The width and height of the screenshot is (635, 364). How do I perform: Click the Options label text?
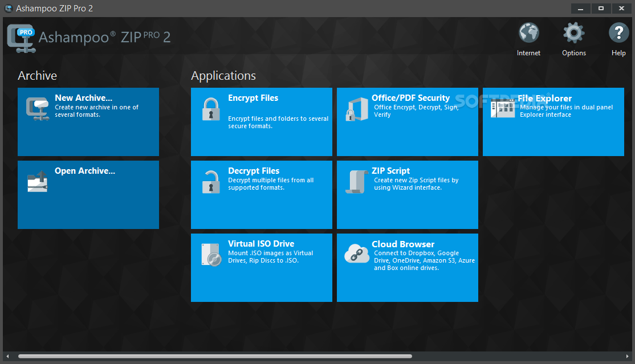tap(574, 53)
